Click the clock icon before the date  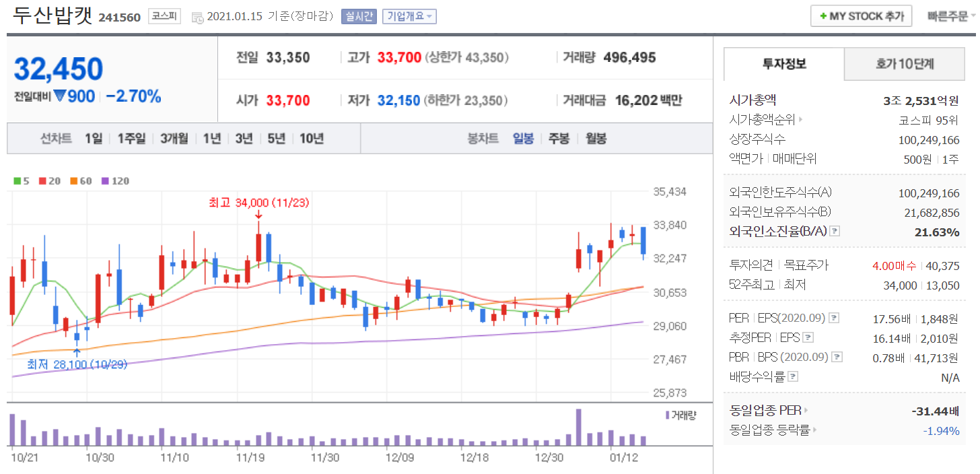click(x=197, y=17)
